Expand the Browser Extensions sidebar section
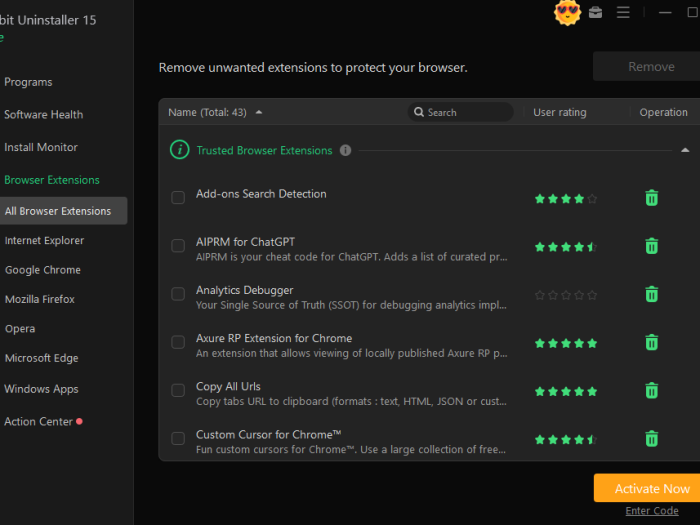 (52, 180)
